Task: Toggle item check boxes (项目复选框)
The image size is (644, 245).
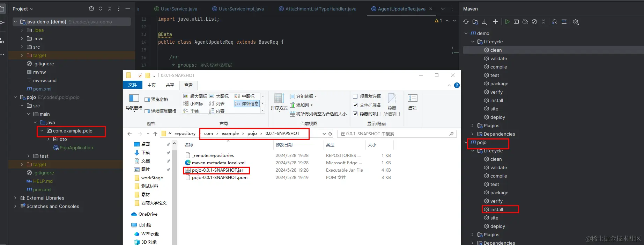Action: tap(367, 96)
